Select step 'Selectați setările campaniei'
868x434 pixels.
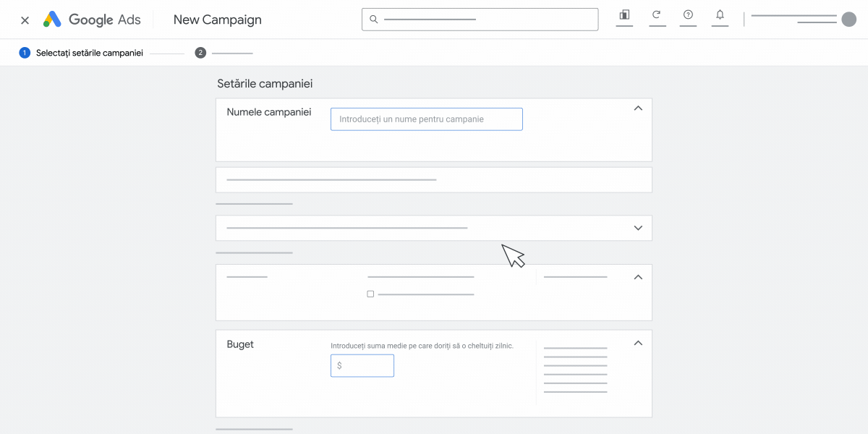pyautogui.click(x=89, y=53)
